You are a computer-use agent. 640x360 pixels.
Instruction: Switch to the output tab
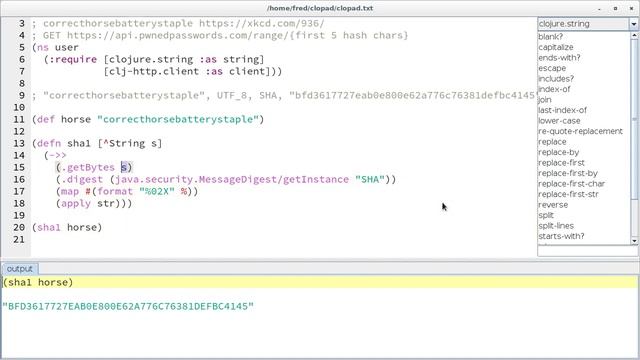click(x=20, y=269)
